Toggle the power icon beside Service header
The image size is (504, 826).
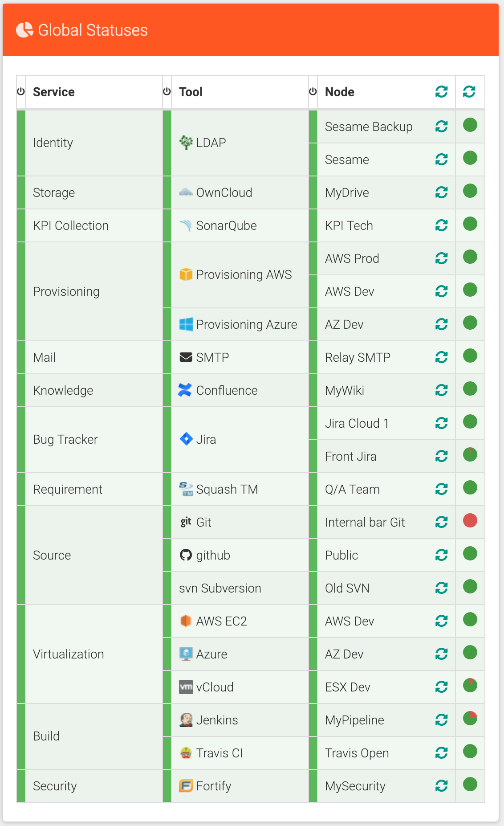tap(20, 91)
